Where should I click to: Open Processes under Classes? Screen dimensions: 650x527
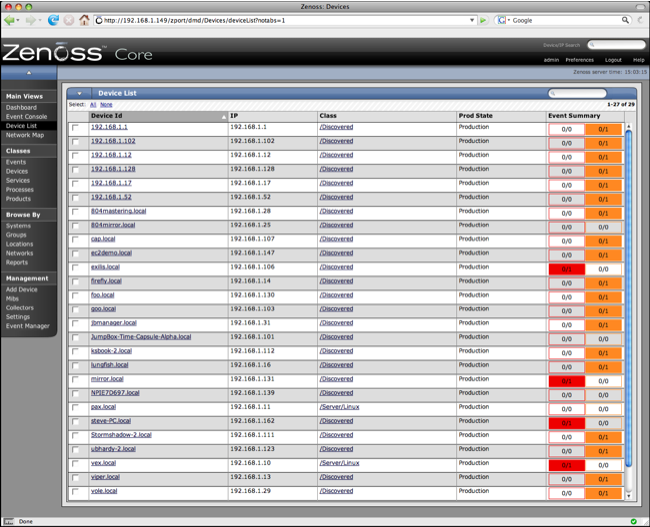pos(19,189)
